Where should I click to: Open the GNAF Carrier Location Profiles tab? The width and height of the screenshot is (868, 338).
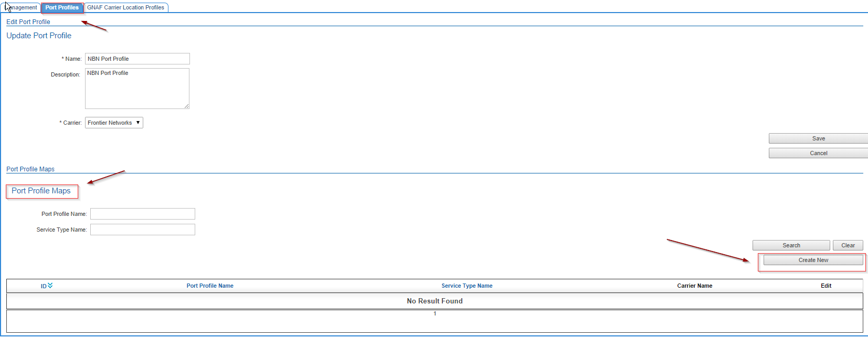125,7
